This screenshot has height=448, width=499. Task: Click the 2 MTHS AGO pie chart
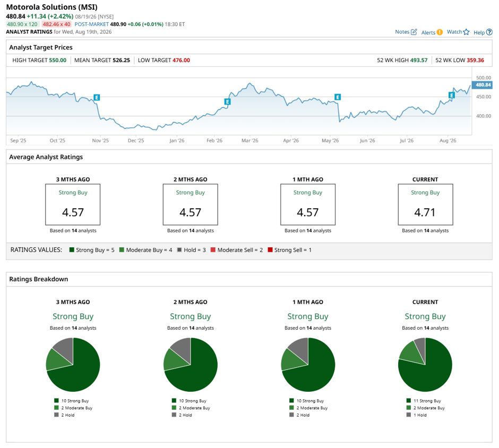click(190, 365)
